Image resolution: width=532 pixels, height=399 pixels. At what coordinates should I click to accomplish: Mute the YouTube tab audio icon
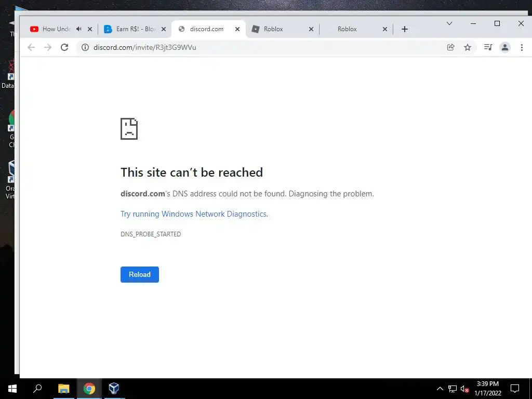(x=79, y=29)
